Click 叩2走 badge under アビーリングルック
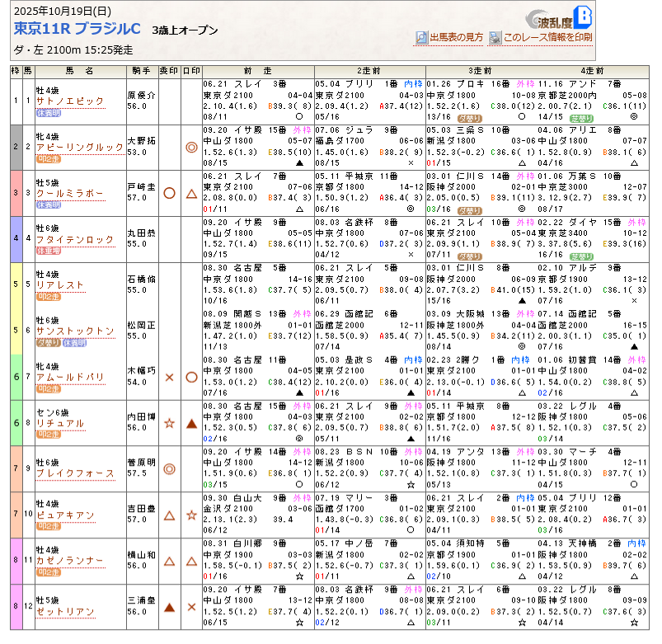662x644 pixels. [x=49, y=159]
